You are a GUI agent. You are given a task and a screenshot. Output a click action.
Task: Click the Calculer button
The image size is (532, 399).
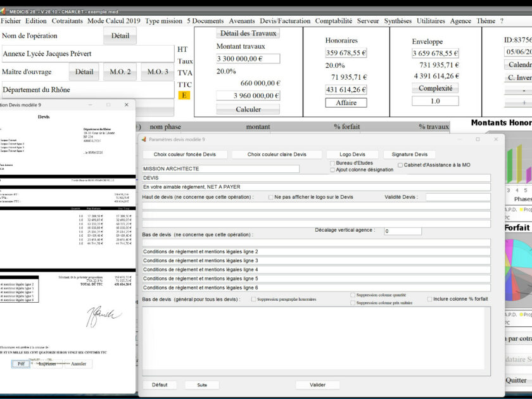(x=248, y=109)
